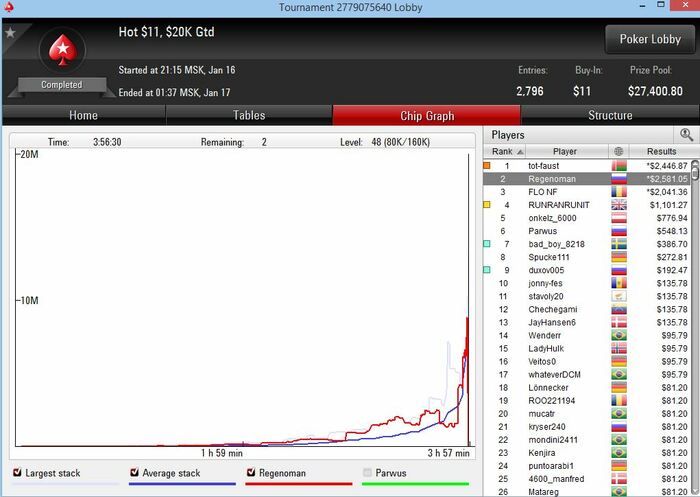Viewport: 700px width, 497px height.
Task: Toggle the Largest stack checkbox
Action: (x=17, y=472)
